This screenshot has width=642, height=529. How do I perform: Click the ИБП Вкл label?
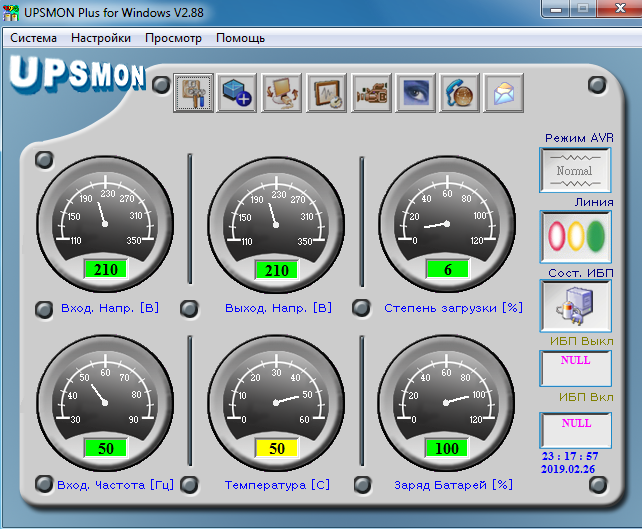pyautogui.click(x=586, y=397)
